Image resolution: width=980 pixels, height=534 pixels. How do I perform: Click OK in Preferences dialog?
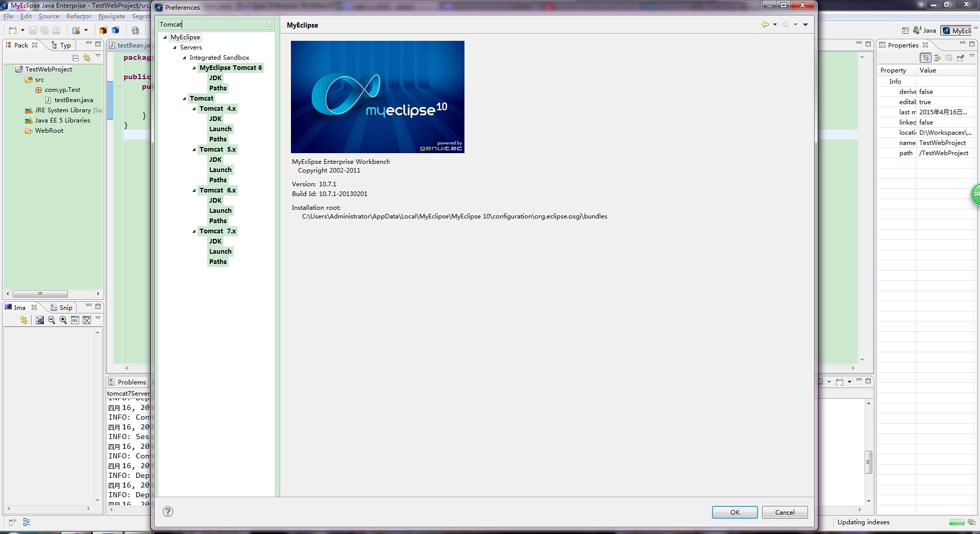(x=734, y=512)
